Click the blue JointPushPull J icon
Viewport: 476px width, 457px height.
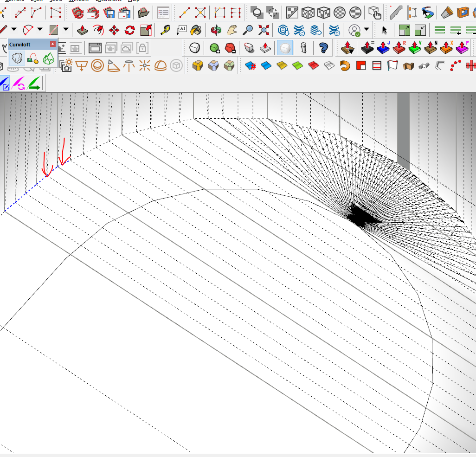click(x=383, y=48)
